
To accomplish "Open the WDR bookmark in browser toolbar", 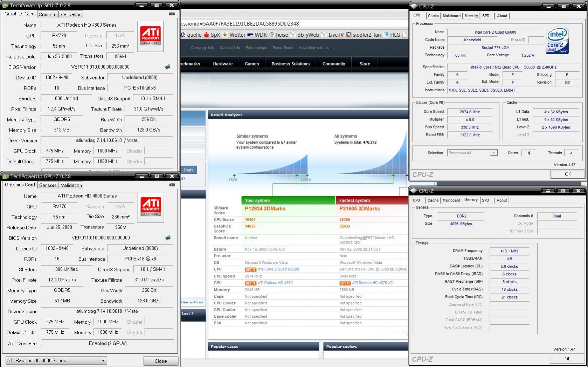I will coord(257,35).
